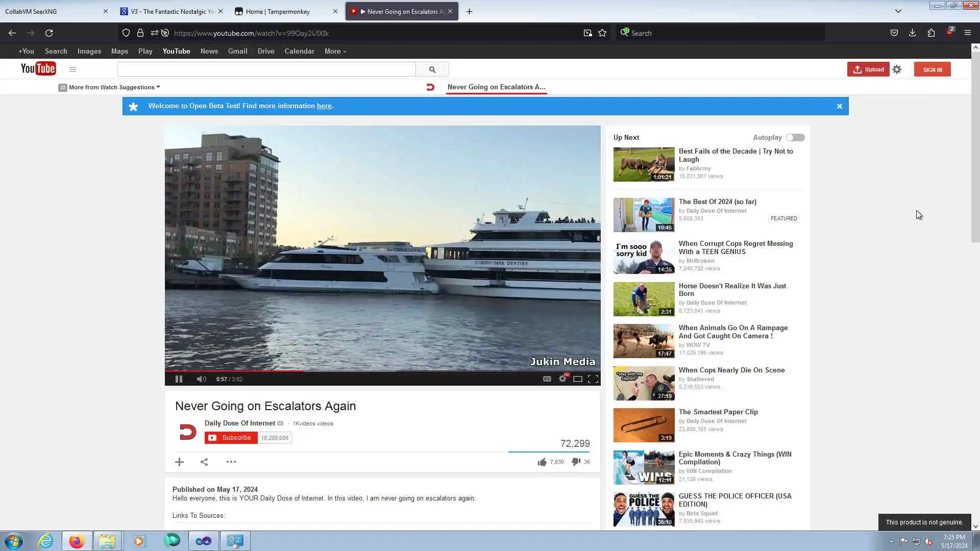This screenshot has height=551, width=980.
Task: Like the video with thumbs up
Action: click(542, 462)
